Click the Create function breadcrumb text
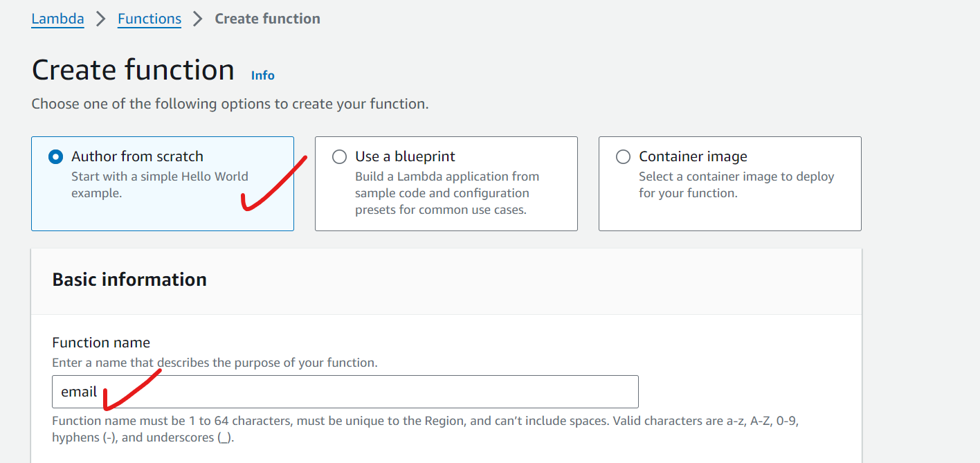The image size is (980, 463). click(x=267, y=19)
